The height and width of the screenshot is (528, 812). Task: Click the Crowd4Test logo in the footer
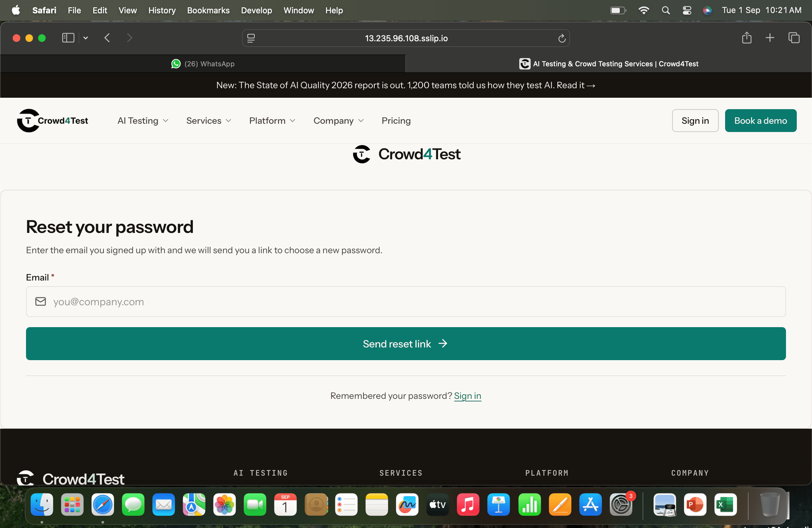pyautogui.click(x=71, y=478)
